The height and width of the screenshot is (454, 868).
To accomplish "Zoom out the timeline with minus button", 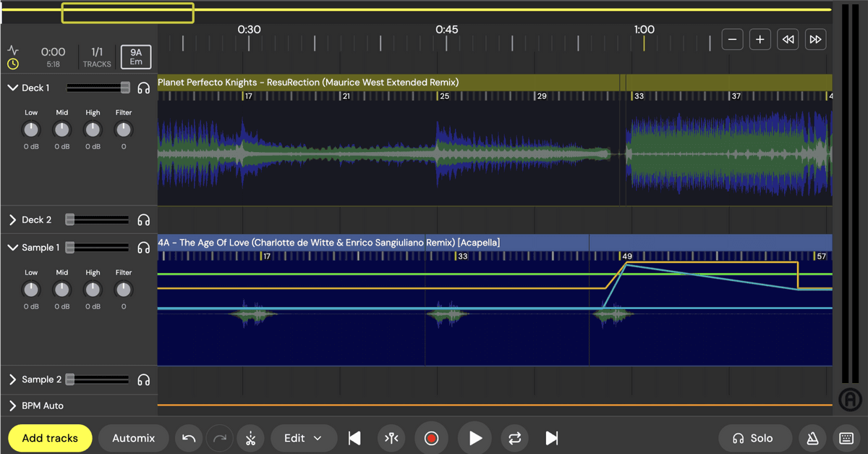I will (x=733, y=40).
